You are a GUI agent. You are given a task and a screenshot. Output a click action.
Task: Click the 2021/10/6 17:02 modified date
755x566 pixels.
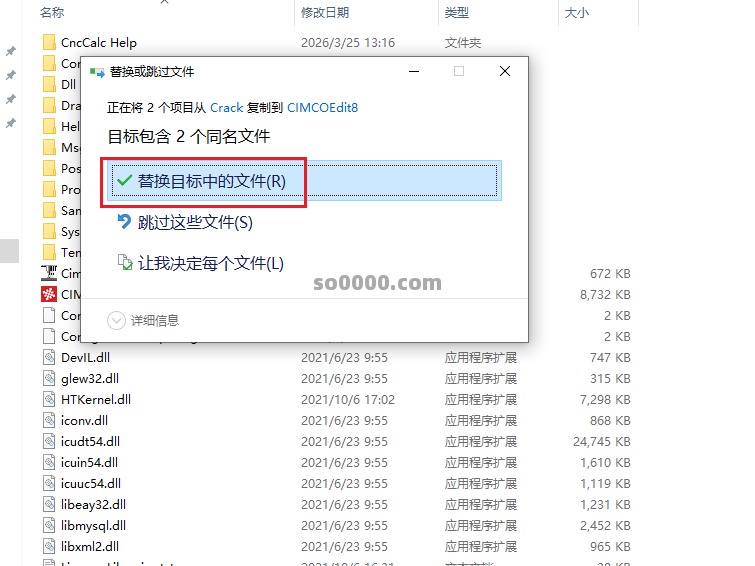point(348,399)
